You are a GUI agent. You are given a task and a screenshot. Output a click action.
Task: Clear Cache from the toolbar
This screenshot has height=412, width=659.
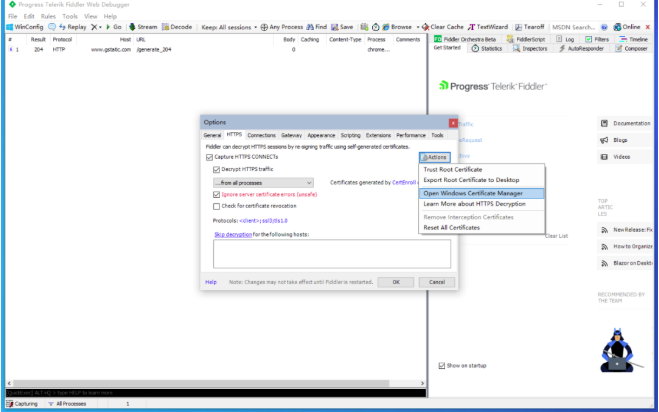443,27
